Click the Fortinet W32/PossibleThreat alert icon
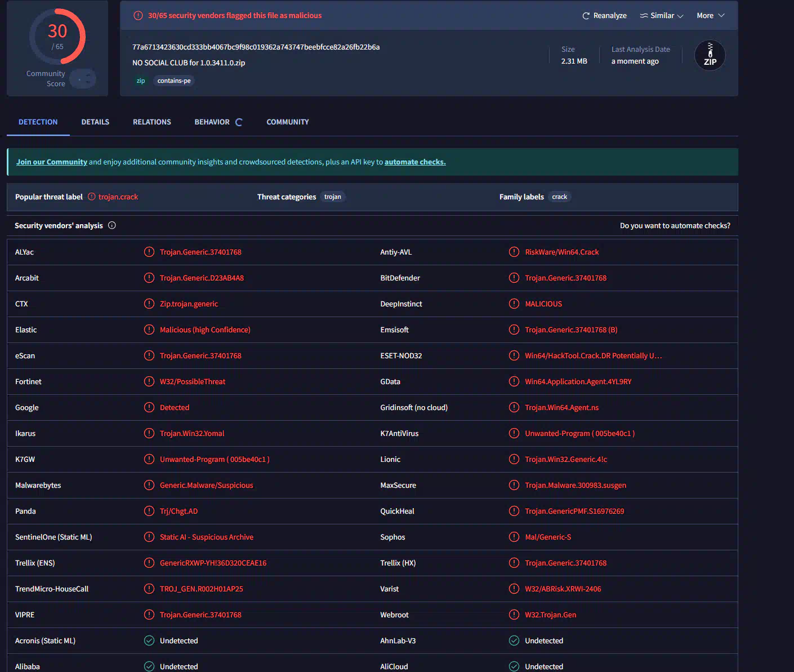 pos(149,381)
